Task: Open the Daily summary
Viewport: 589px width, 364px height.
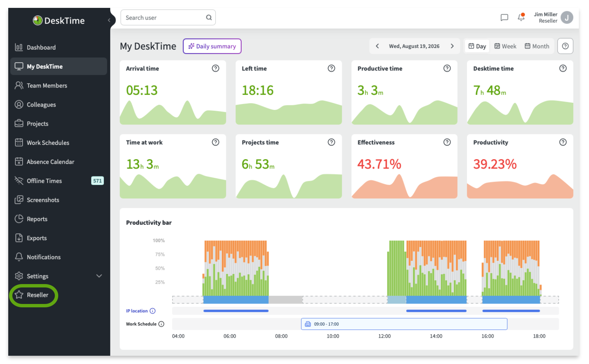Action: click(x=212, y=46)
